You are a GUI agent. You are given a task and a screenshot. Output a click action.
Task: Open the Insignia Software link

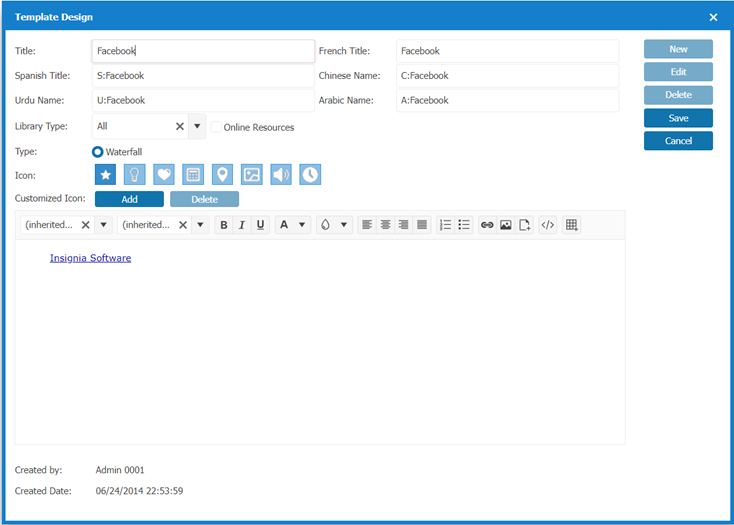click(x=90, y=258)
